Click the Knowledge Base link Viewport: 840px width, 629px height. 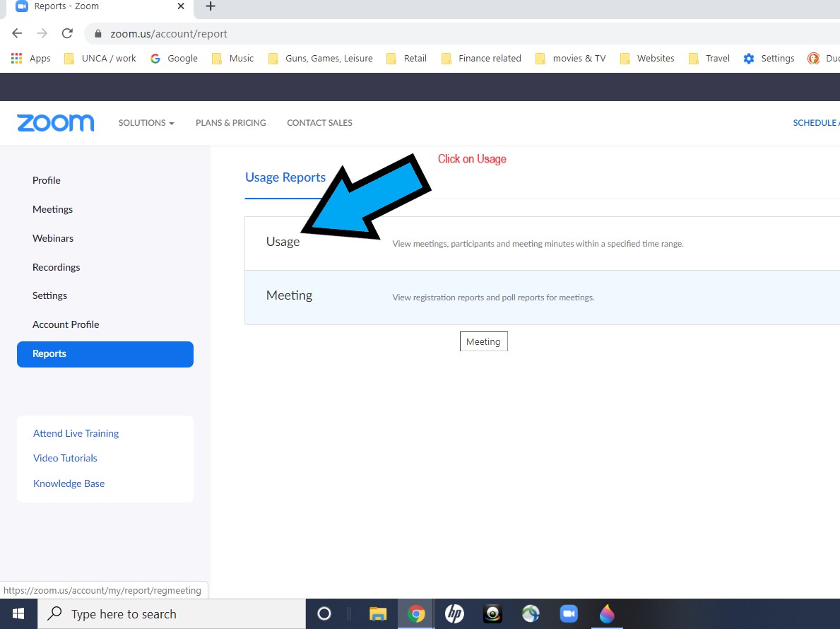(x=69, y=483)
